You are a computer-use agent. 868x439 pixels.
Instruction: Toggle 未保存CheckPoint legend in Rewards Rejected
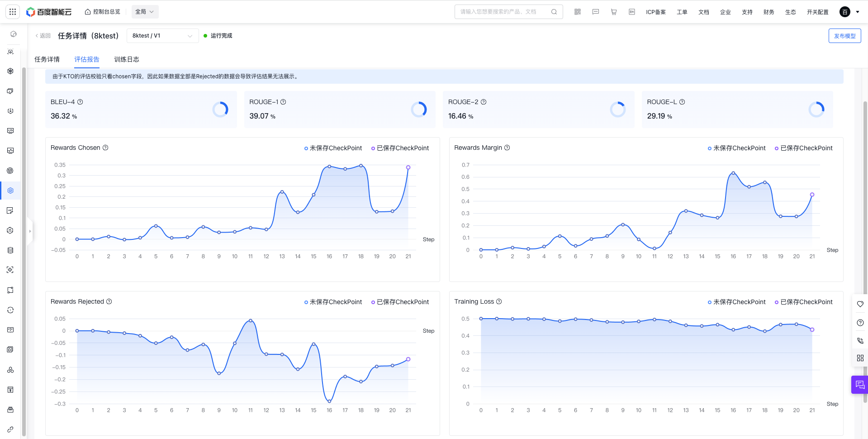click(333, 302)
